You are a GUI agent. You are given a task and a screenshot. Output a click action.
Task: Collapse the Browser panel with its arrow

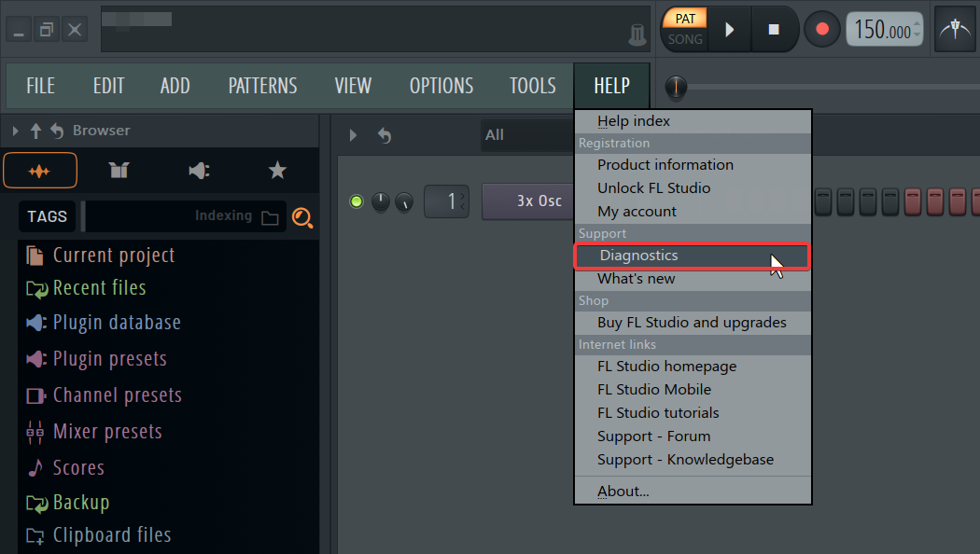pos(13,130)
